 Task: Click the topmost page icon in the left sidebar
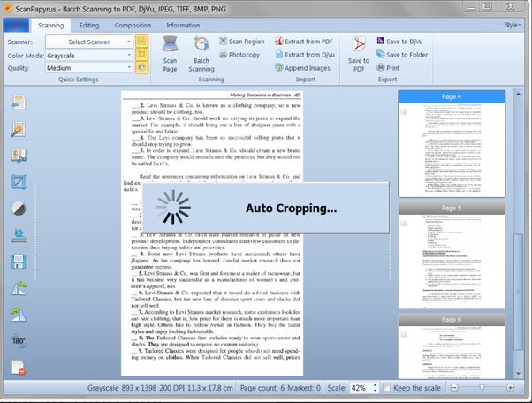19,103
